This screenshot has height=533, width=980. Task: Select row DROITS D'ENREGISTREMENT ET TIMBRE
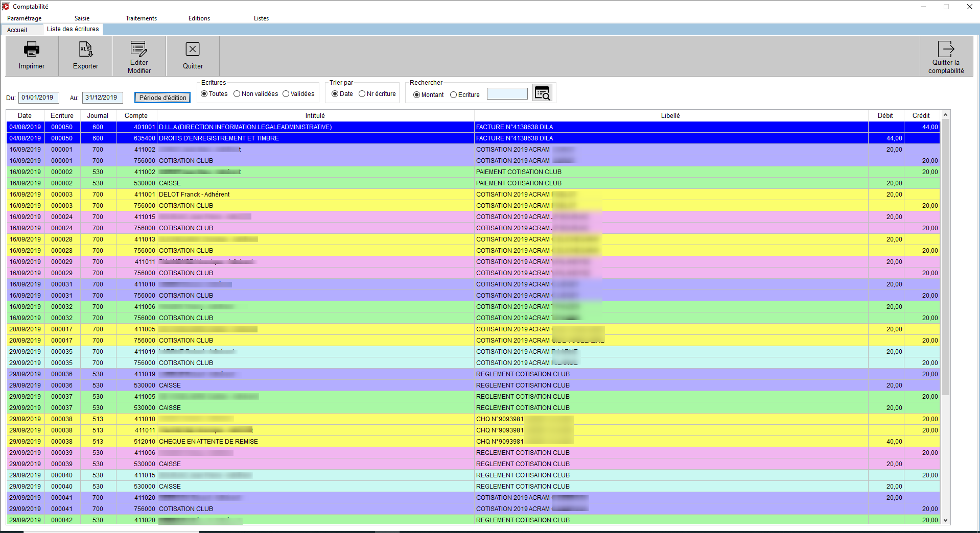click(x=473, y=138)
